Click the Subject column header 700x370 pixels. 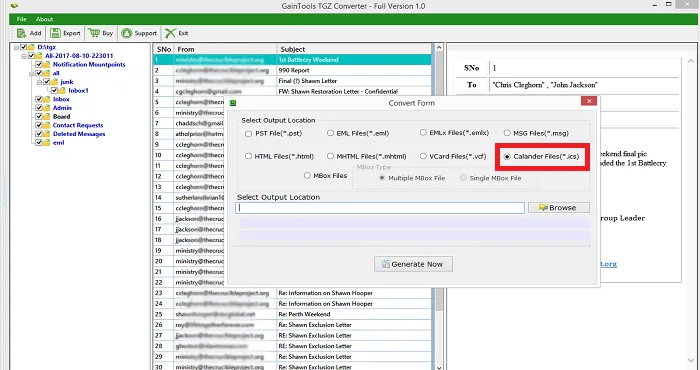354,49
